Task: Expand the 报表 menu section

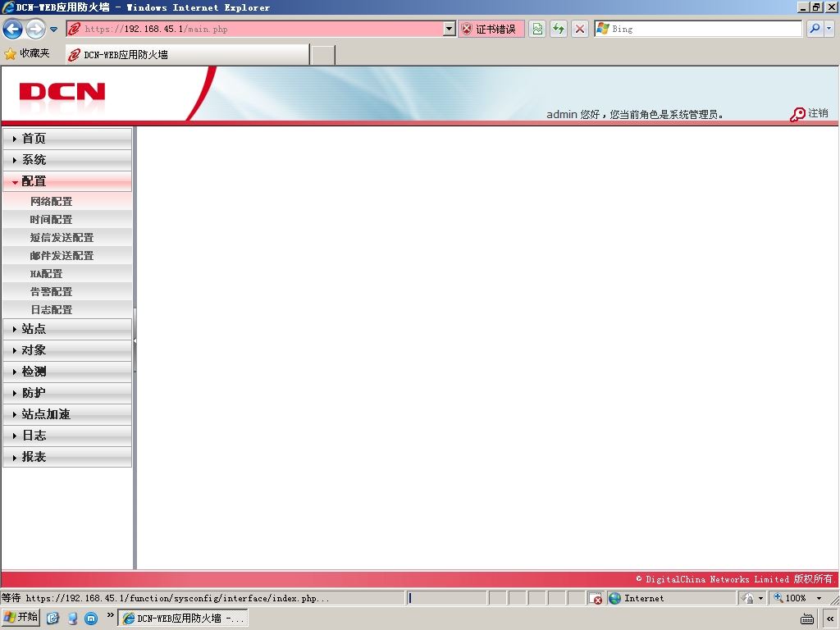Action: [67, 457]
